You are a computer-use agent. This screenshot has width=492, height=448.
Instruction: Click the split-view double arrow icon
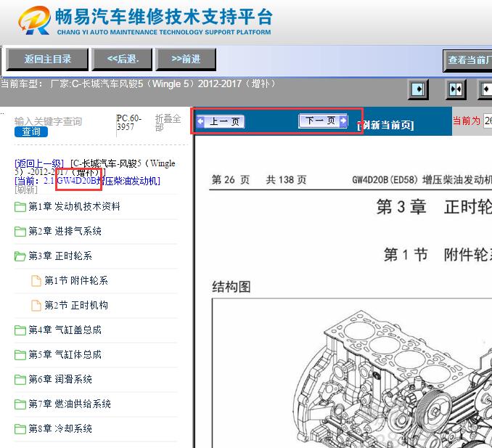point(456,89)
